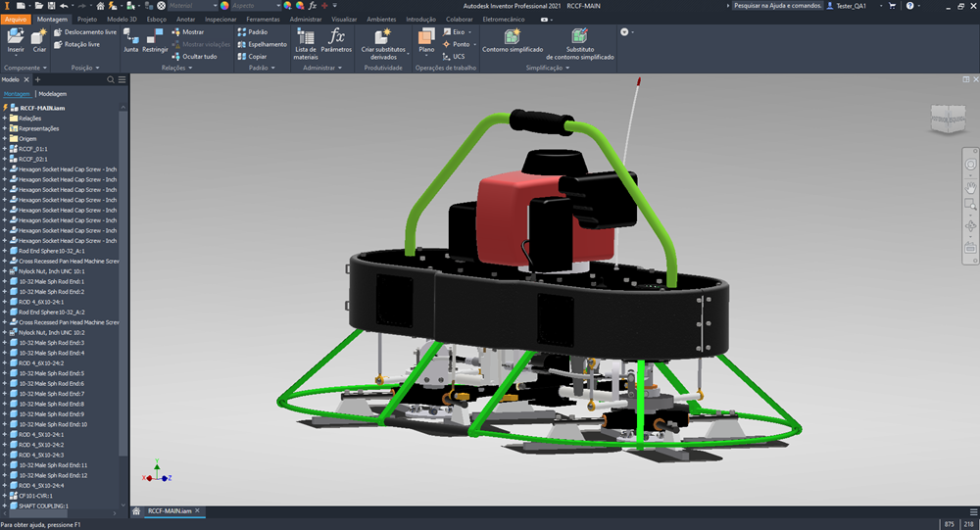The width and height of the screenshot is (980, 530).
Task: Click the Inserir component icon
Action: click(16, 36)
